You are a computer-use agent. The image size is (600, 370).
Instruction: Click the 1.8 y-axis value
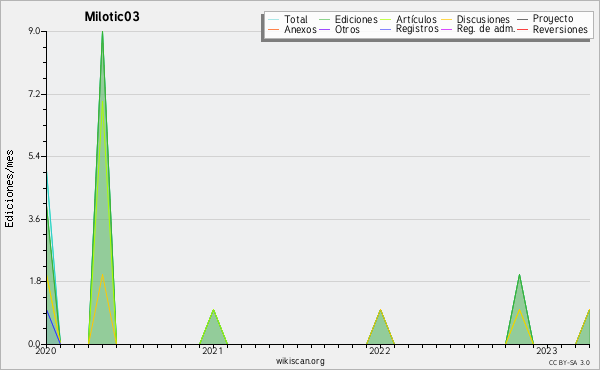[34, 282]
